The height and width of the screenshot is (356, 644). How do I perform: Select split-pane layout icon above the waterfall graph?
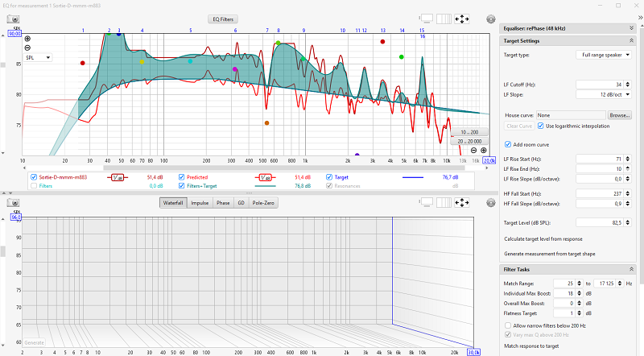(444, 202)
